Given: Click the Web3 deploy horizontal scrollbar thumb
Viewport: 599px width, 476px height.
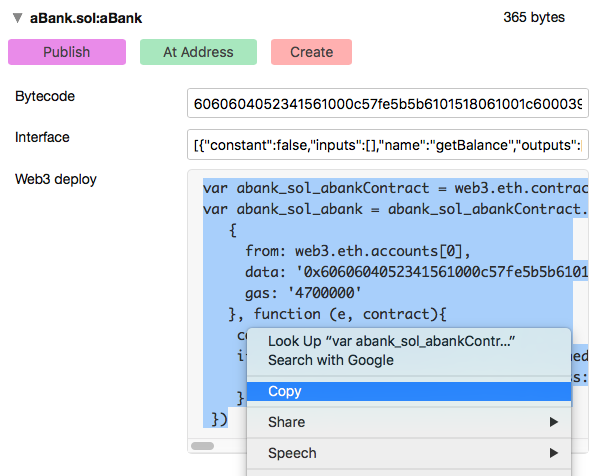Looking at the screenshot, I should pyautogui.click(x=202, y=446).
